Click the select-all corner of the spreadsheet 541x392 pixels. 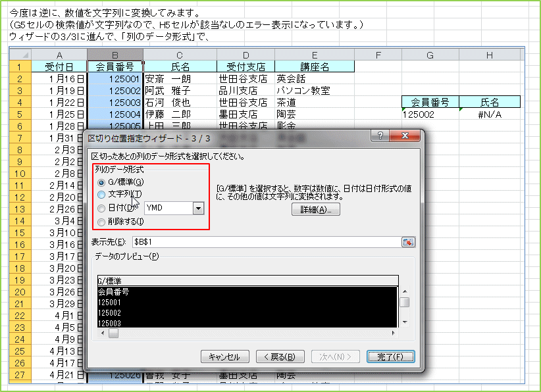pos(20,55)
